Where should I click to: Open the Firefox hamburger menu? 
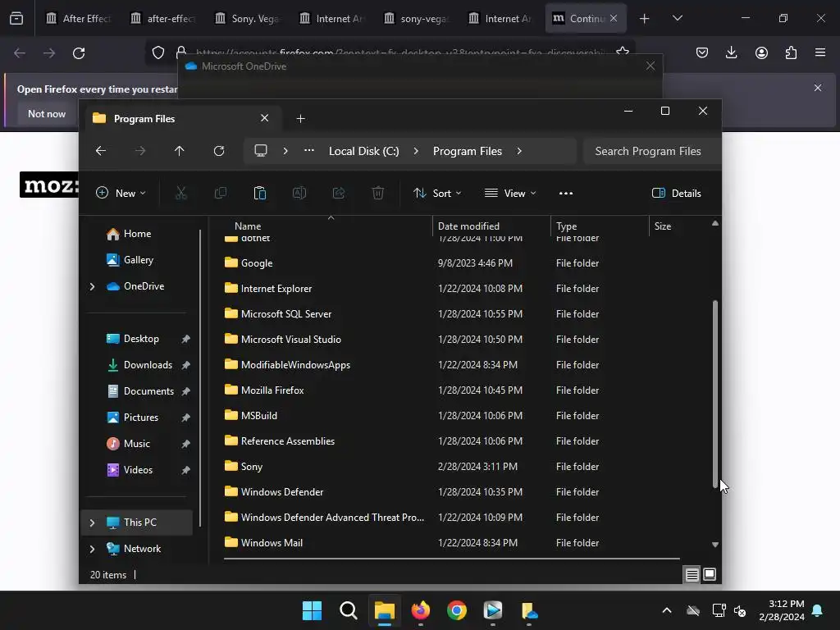click(820, 52)
